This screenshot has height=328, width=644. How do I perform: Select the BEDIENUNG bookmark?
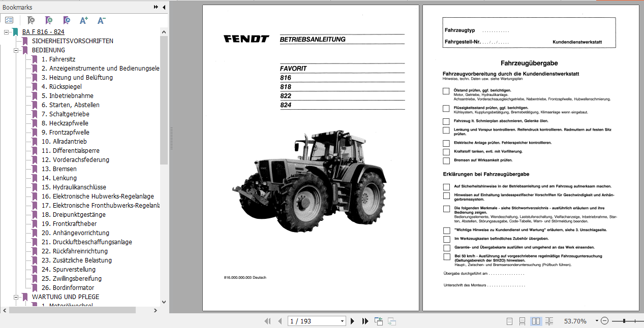click(x=48, y=50)
